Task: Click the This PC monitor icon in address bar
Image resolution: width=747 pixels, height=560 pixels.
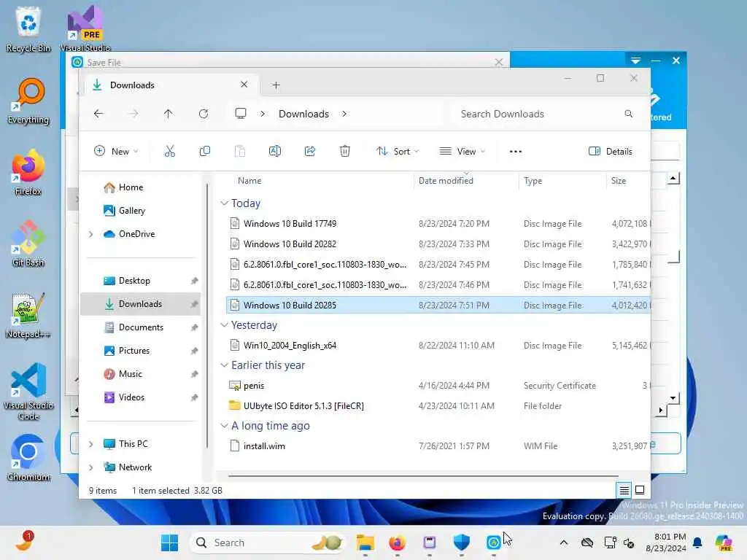Action: click(x=241, y=113)
